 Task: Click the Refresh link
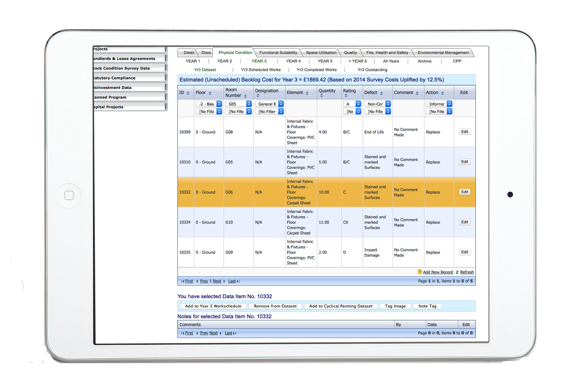pyautogui.click(x=467, y=272)
